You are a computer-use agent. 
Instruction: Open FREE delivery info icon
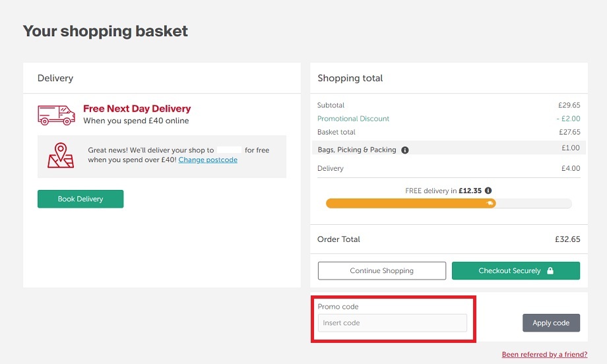coord(488,191)
